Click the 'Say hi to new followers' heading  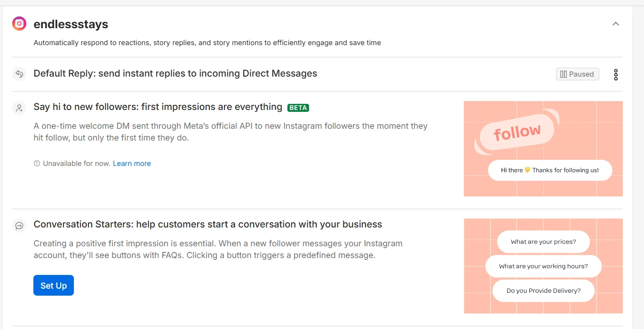[x=158, y=107]
